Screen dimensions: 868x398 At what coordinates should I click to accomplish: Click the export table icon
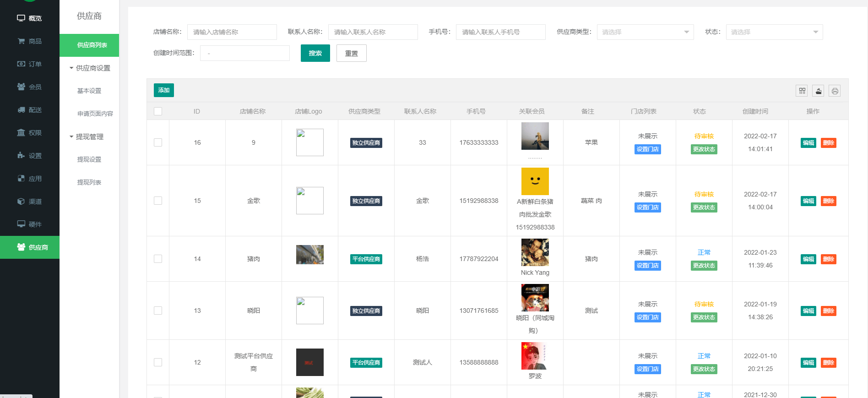818,91
